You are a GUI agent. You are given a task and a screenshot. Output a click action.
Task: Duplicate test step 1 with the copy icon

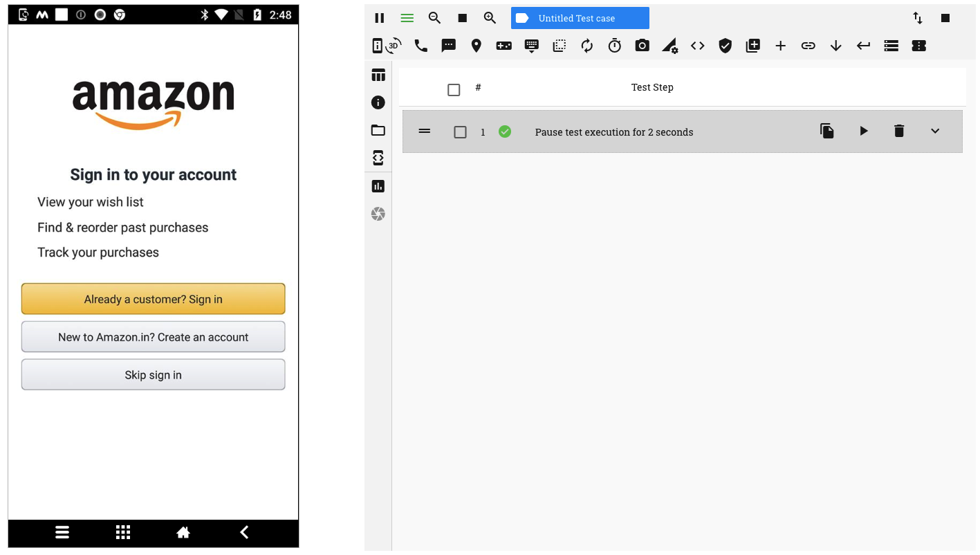pyautogui.click(x=827, y=131)
